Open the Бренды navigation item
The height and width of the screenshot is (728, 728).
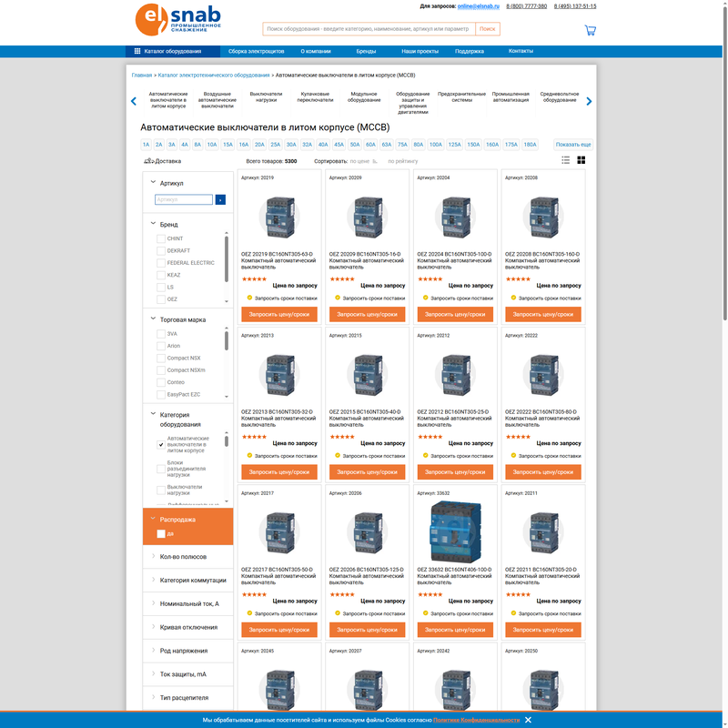click(366, 51)
